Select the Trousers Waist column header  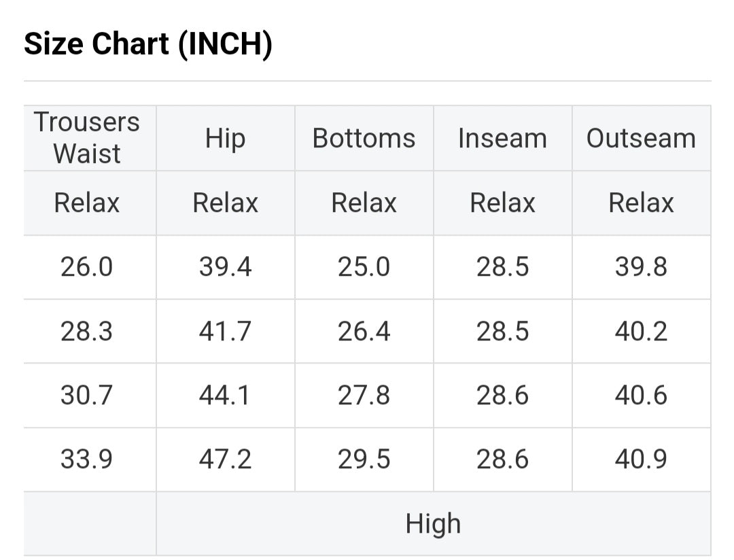(87, 138)
